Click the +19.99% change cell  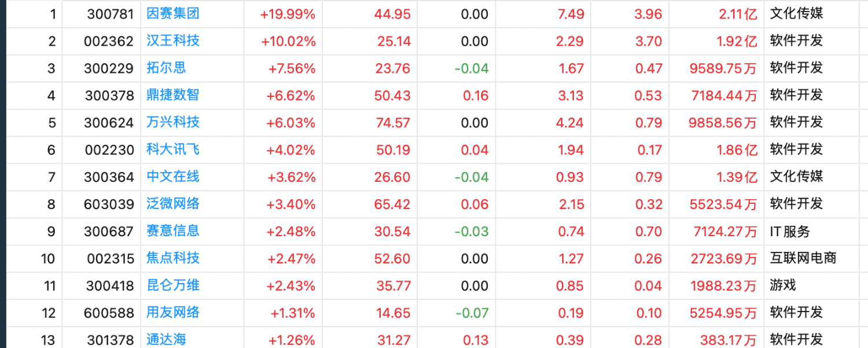tap(288, 14)
